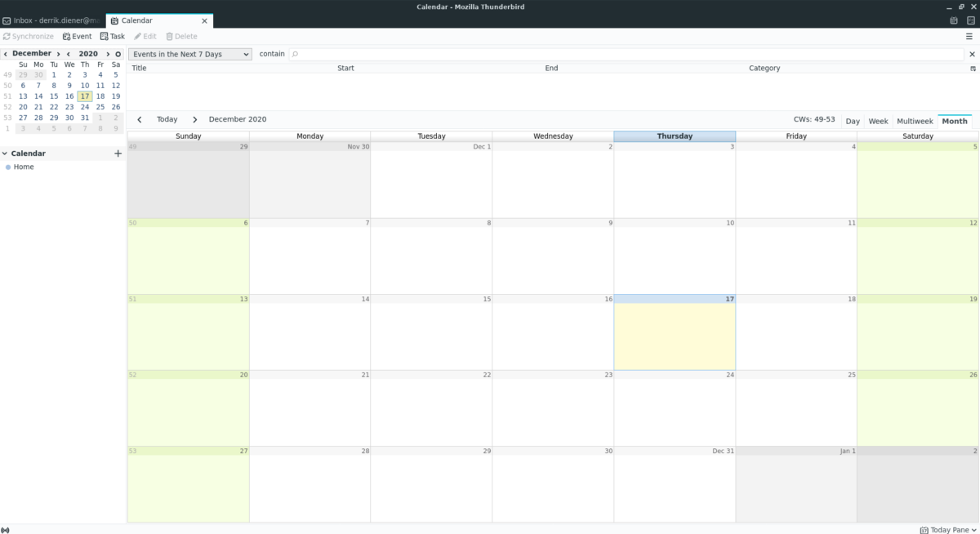The height and width of the screenshot is (534, 980).
Task: Create a new Task from the toolbar
Action: [113, 36]
